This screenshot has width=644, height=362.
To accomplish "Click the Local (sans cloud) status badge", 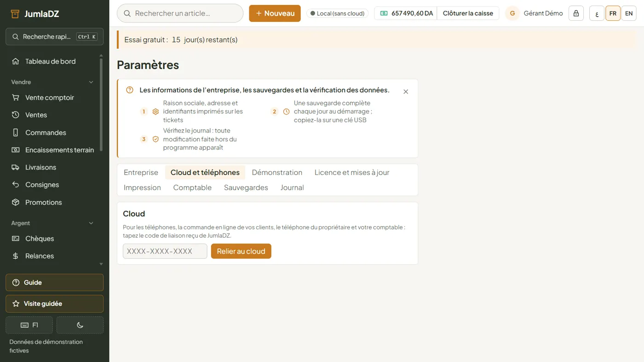I will (337, 13).
